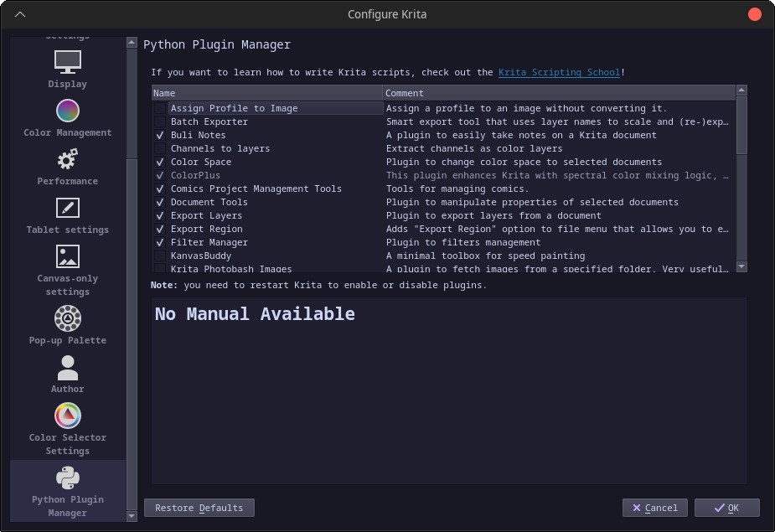Screen dimensions: 775x532
Task: Enable the KanvasBuddy plugin checkbox
Action: point(160,256)
